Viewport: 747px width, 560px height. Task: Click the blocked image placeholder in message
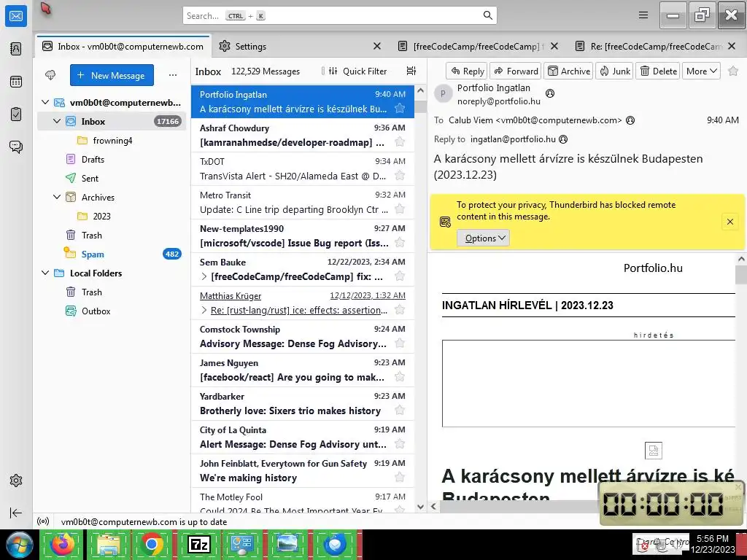tap(653, 451)
